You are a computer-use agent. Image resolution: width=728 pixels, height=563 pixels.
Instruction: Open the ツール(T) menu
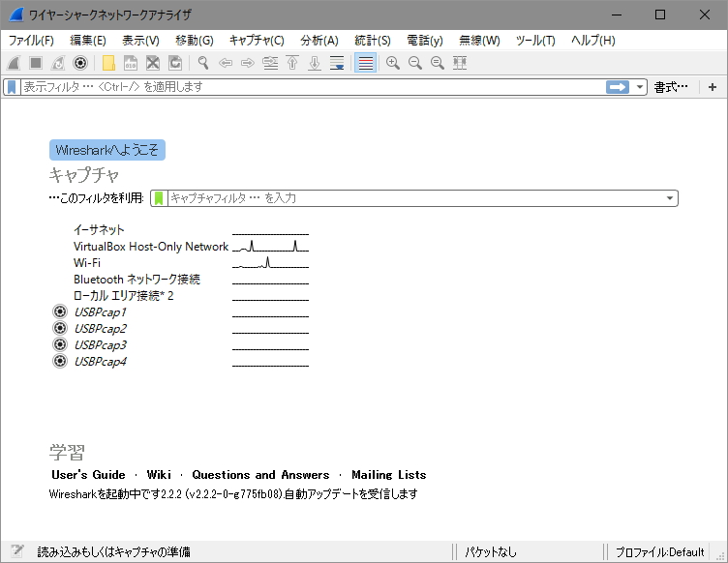535,41
